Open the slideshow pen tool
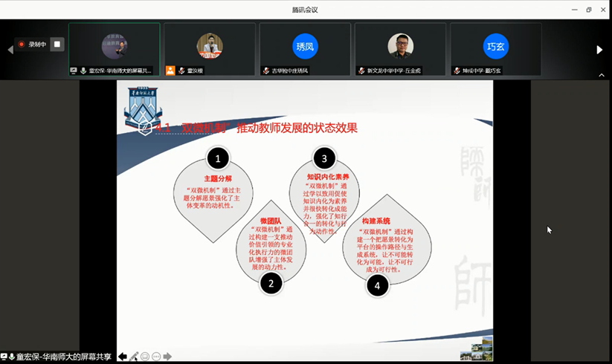This screenshot has height=364, width=612. point(134,357)
